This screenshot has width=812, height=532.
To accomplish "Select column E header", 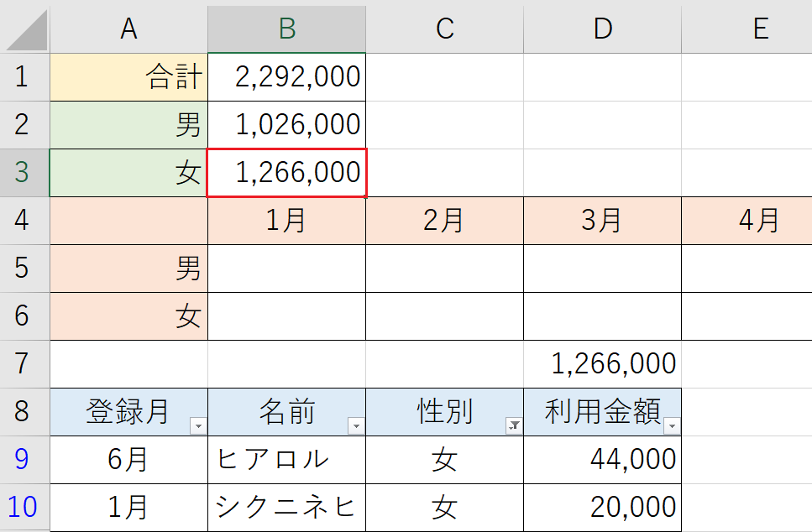I will (747, 29).
